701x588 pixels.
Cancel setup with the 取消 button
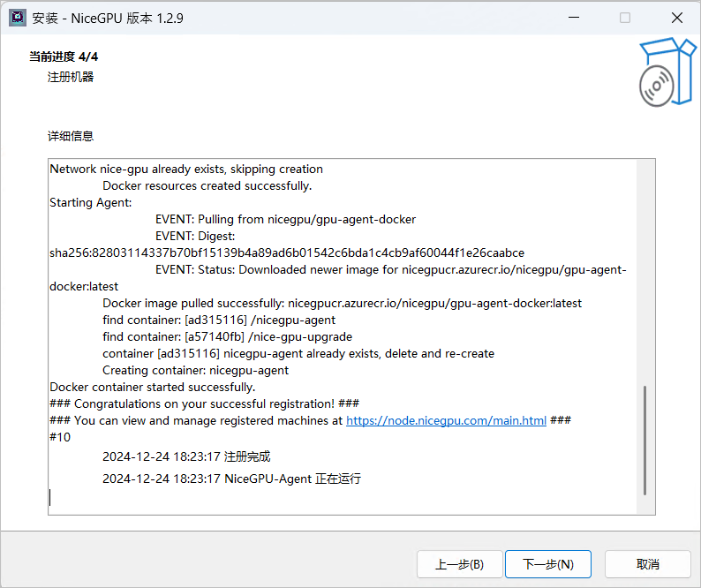pyautogui.click(x=647, y=564)
